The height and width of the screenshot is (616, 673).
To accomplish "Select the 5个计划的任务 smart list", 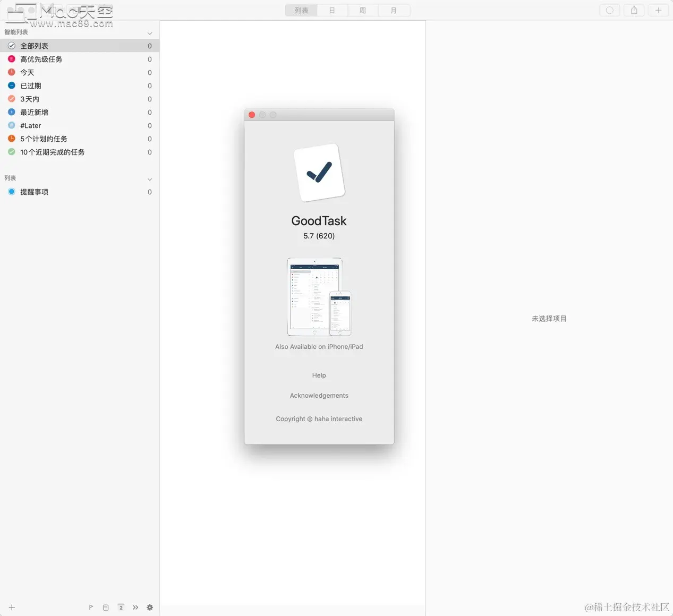I will [80, 139].
